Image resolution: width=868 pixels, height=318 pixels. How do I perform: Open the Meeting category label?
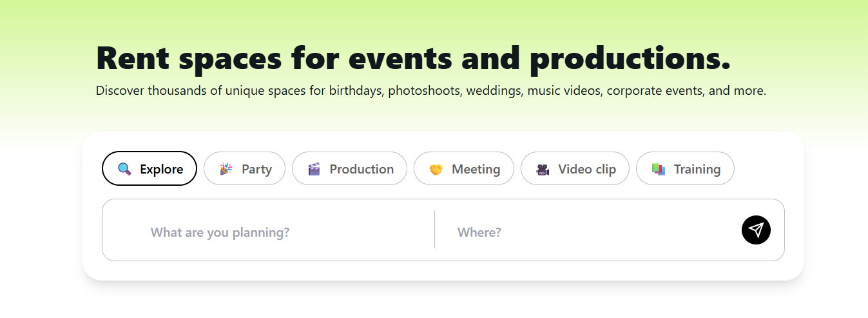tap(476, 169)
